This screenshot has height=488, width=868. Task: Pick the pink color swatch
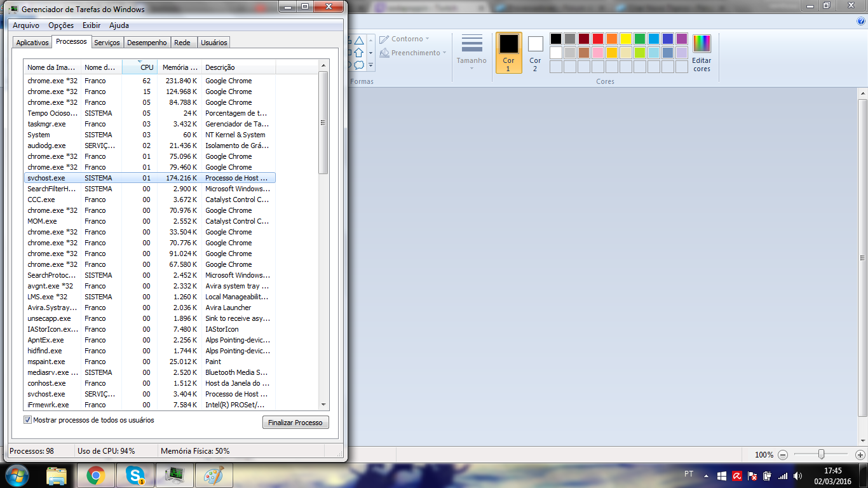[x=598, y=53]
